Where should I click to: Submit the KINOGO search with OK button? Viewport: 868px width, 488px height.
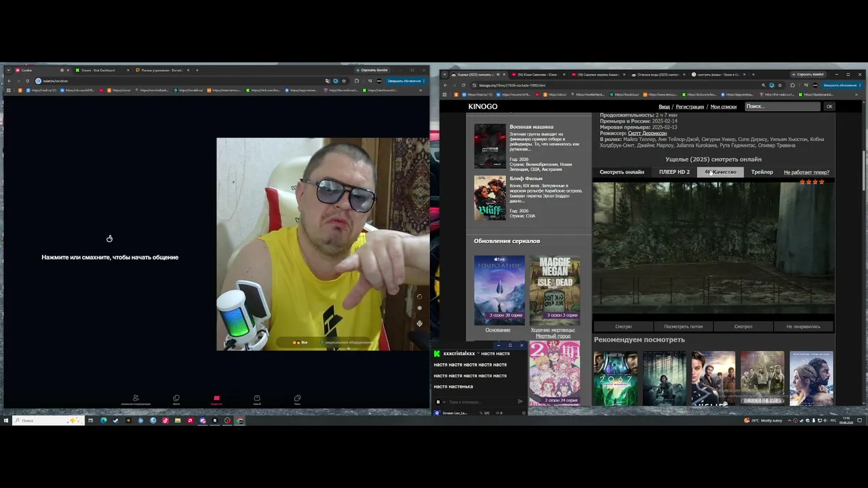[829, 106]
